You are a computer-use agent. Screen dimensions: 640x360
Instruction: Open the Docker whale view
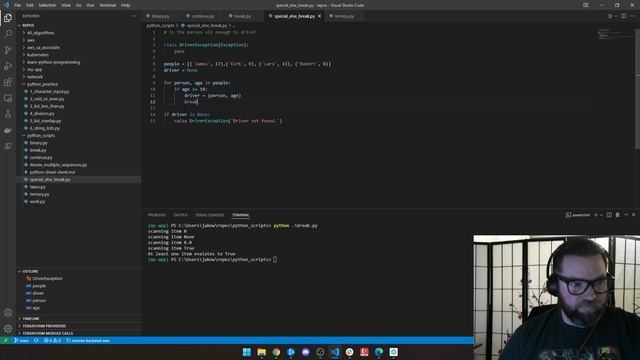coord(8,130)
